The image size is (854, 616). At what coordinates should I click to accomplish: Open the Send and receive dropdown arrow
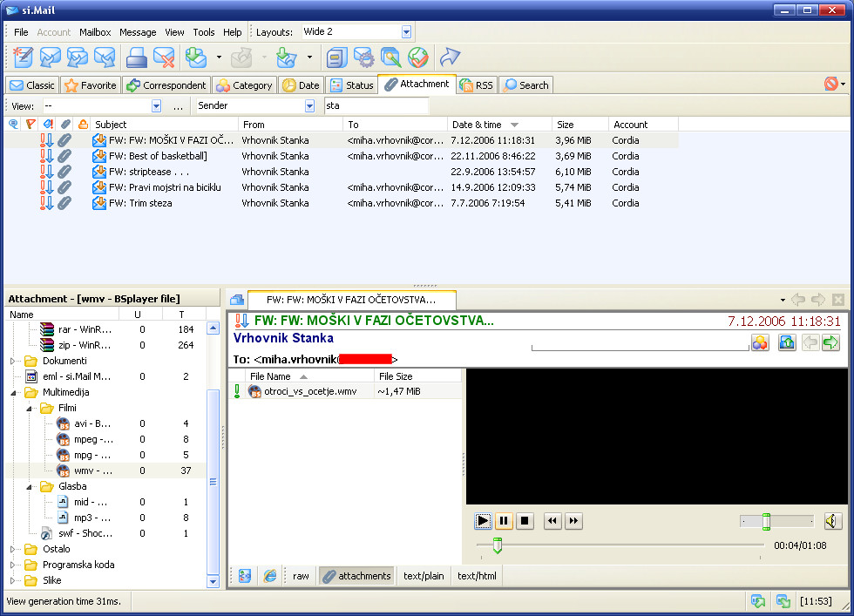[309, 57]
